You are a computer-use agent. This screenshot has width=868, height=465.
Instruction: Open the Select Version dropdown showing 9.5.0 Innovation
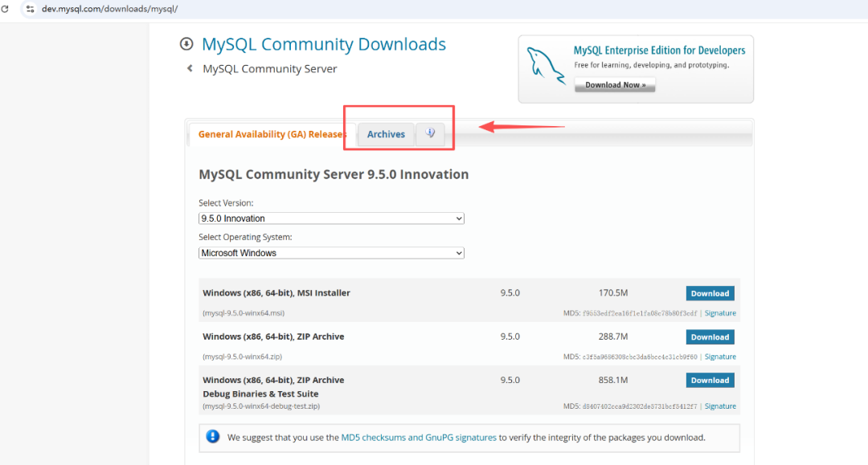pyautogui.click(x=331, y=218)
